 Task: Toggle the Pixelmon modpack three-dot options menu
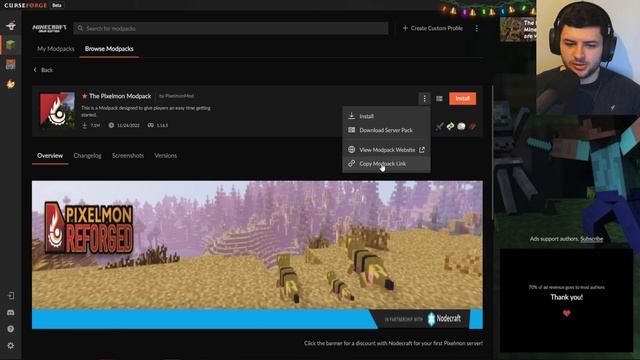tap(424, 98)
